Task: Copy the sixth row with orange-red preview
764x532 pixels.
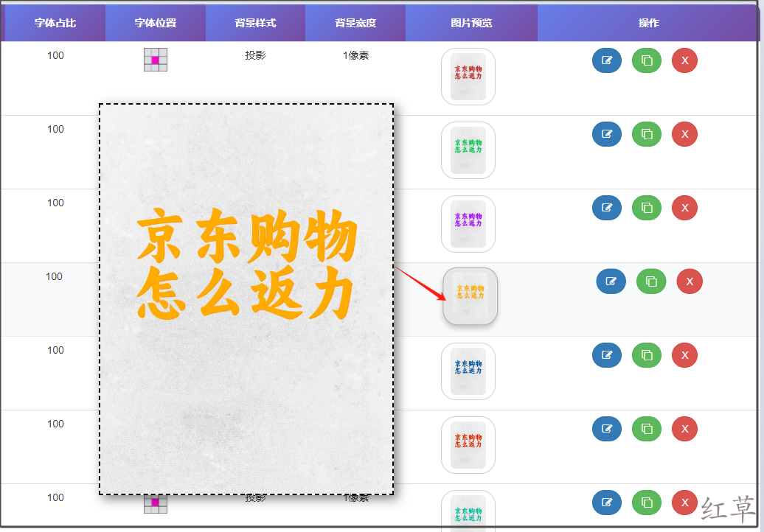Action: tap(647, 429)
